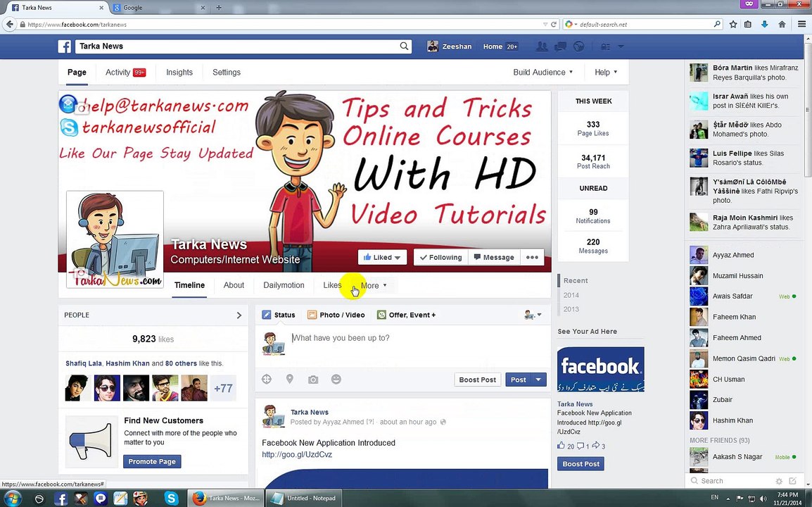Click the Facebook logo icon

[x=64, y=46]
